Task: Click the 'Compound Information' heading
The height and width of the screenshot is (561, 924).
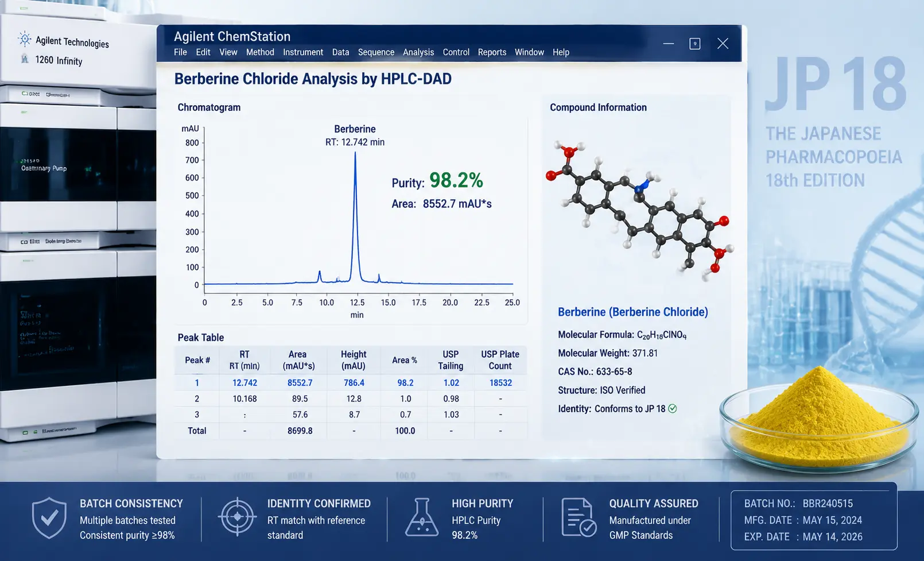Action: [598, 107]
